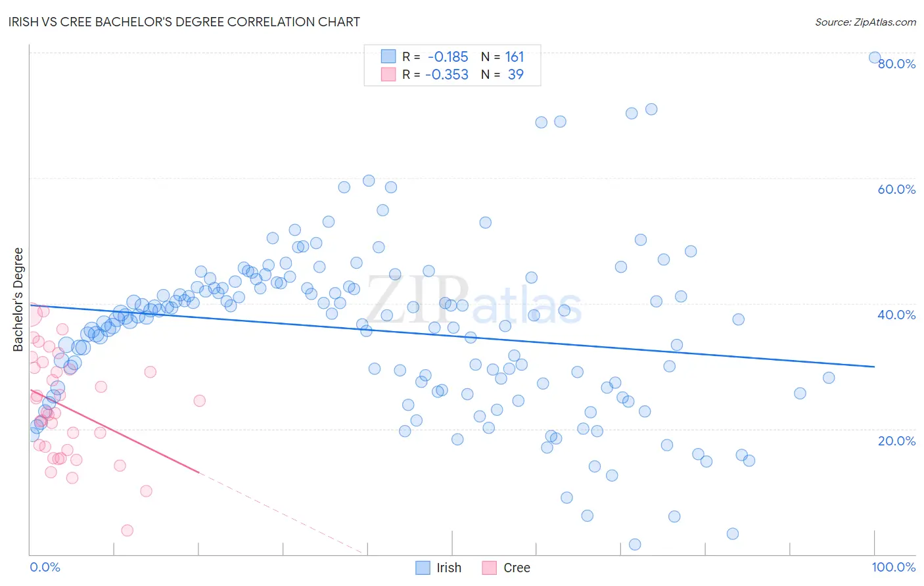Toggle the Cree series legend label

pos(517,568)
